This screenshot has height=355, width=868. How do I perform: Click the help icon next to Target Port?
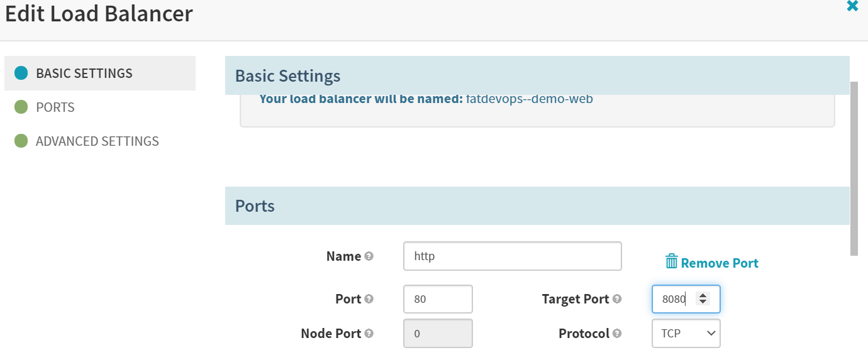tap(617, 299)
